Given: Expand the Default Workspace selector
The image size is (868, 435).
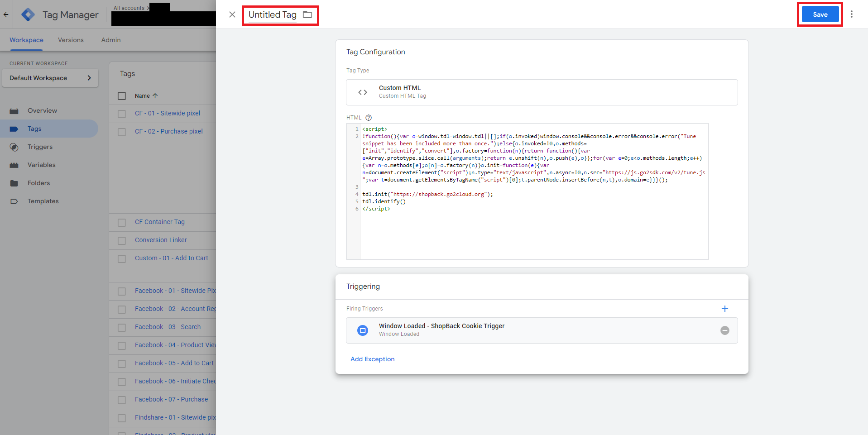Looking at the screenshot, I should tap(50, 78).
